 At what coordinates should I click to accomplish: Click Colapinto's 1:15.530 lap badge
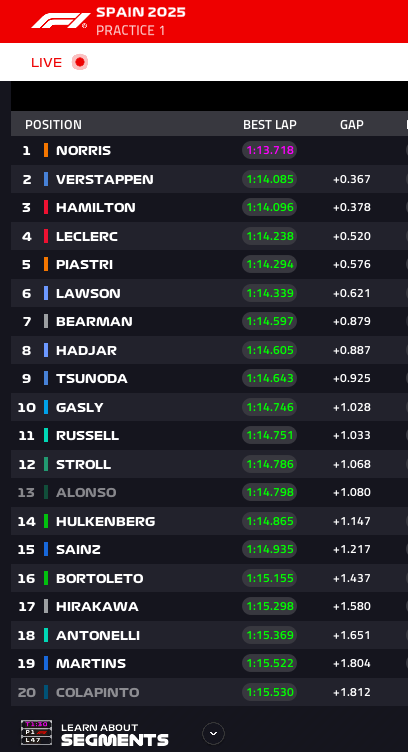click(x=269, y=692)
